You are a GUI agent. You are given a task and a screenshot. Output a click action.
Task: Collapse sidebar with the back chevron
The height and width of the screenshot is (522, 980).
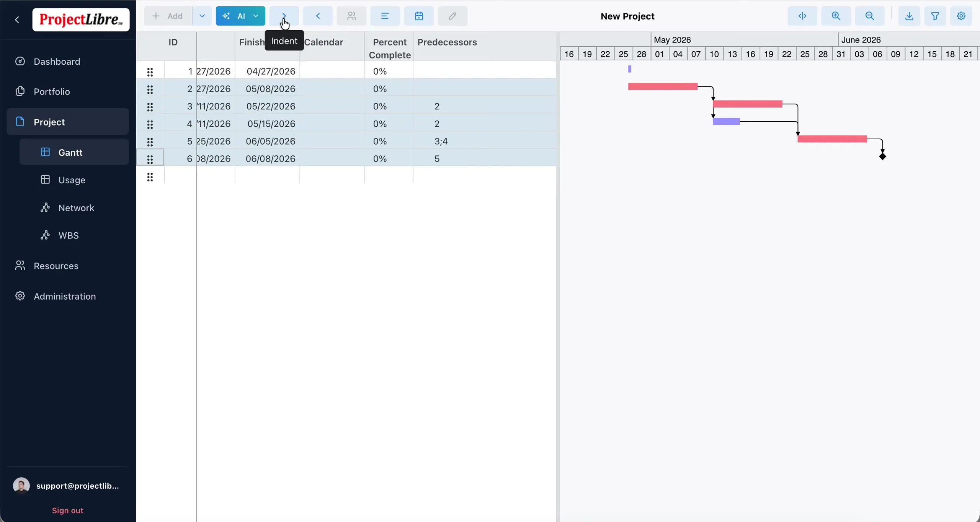tap(17, 20)
